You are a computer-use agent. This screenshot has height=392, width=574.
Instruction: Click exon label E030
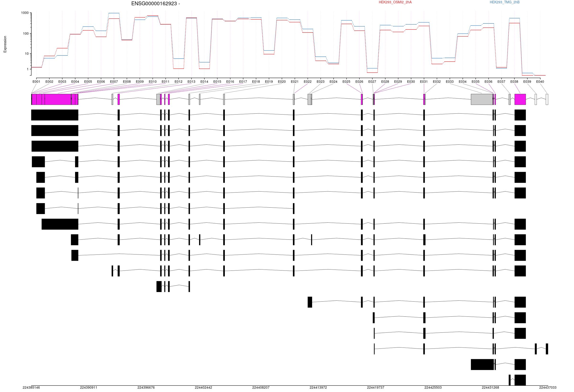click(411, 82)
